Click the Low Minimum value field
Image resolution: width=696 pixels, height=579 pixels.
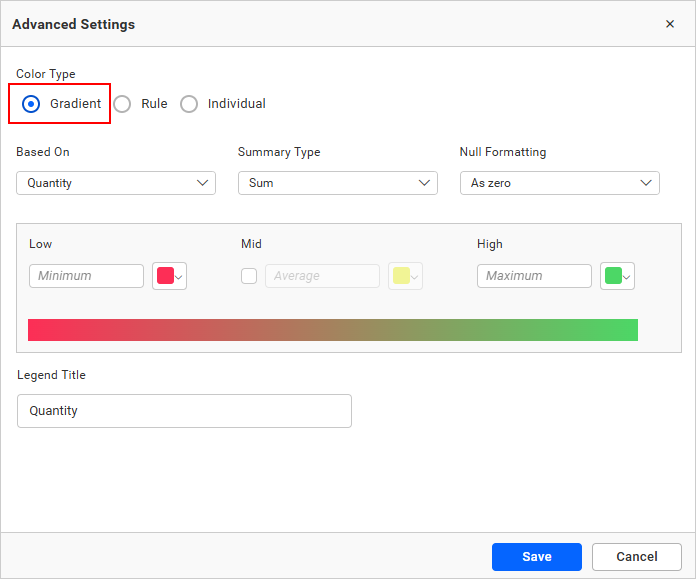[x=86, y=276]
